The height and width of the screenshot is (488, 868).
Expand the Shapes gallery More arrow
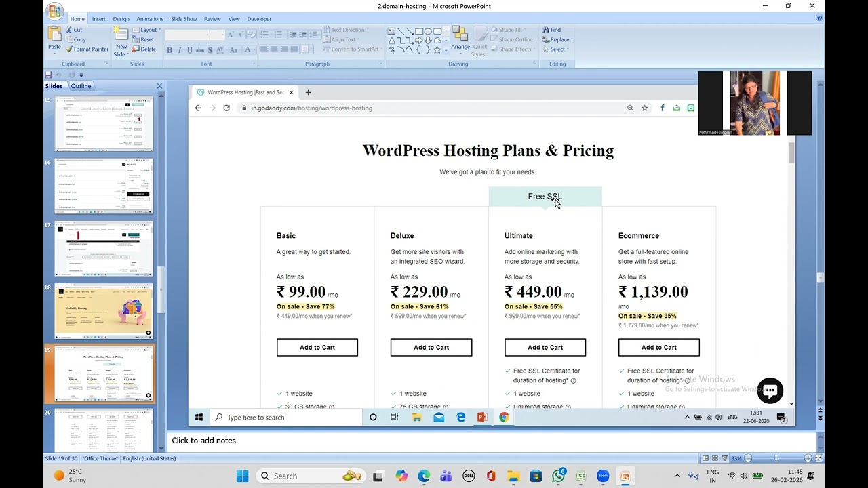click(446, 49)
